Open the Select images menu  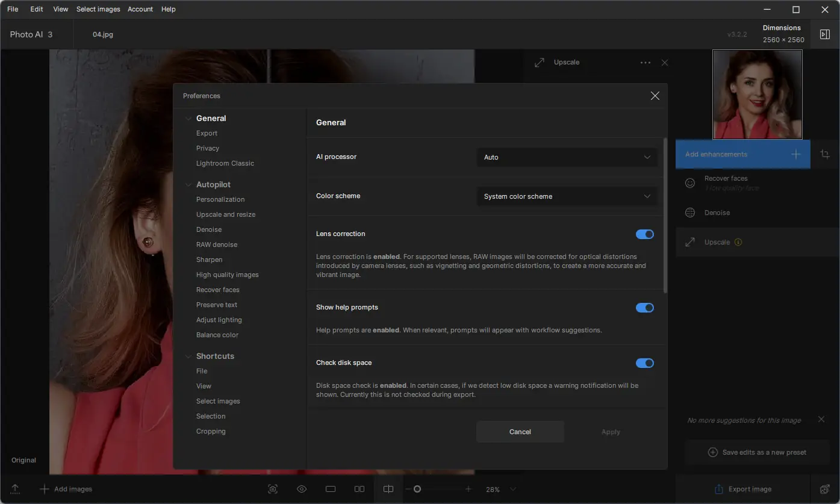pos(98,9)
